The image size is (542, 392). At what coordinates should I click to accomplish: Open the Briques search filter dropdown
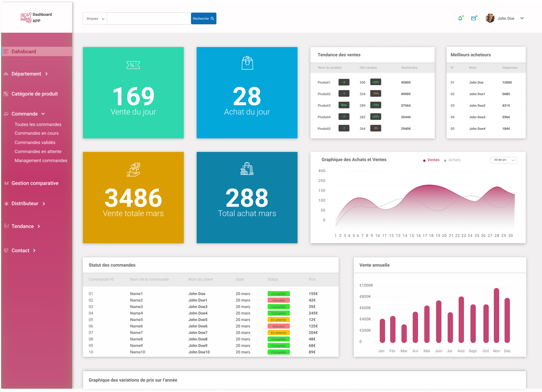tap(95, 19)
